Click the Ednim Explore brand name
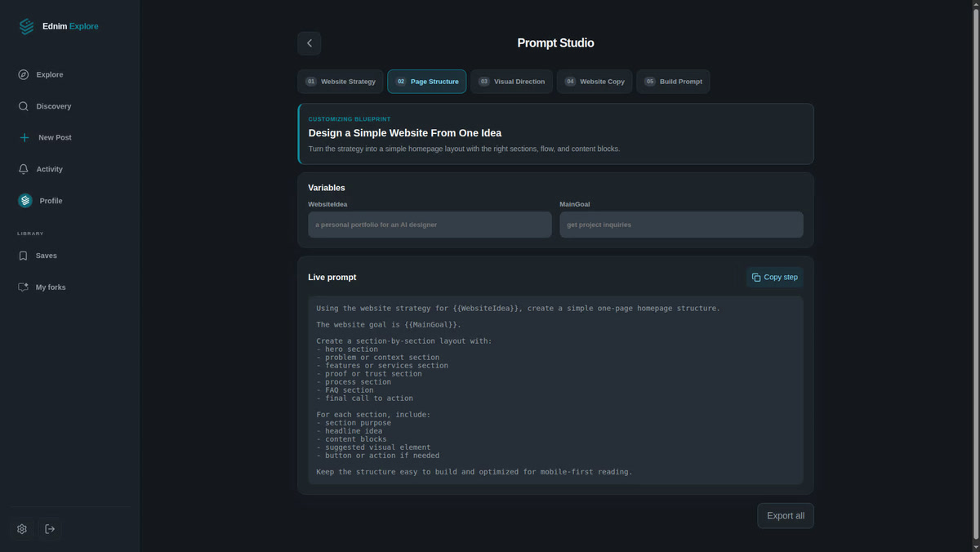This screenshot has width=980, height=552. pos(70,26)
